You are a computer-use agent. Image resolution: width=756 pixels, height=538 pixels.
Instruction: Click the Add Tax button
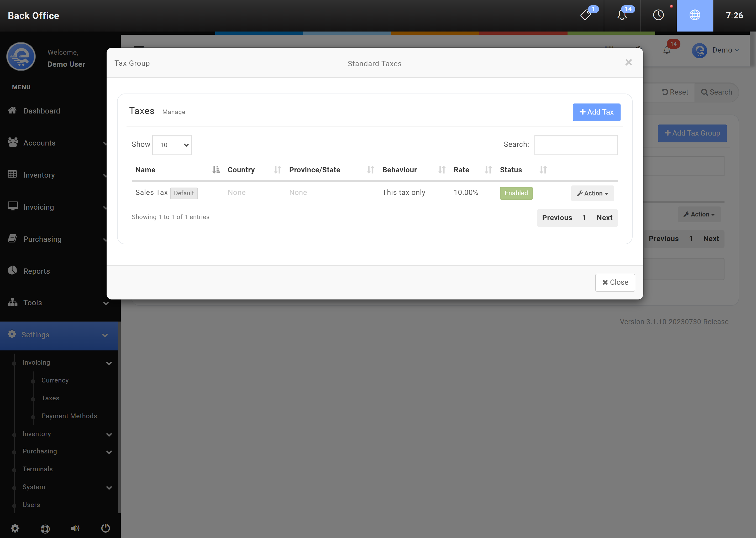pyautogui.click(x=596, y=112)
